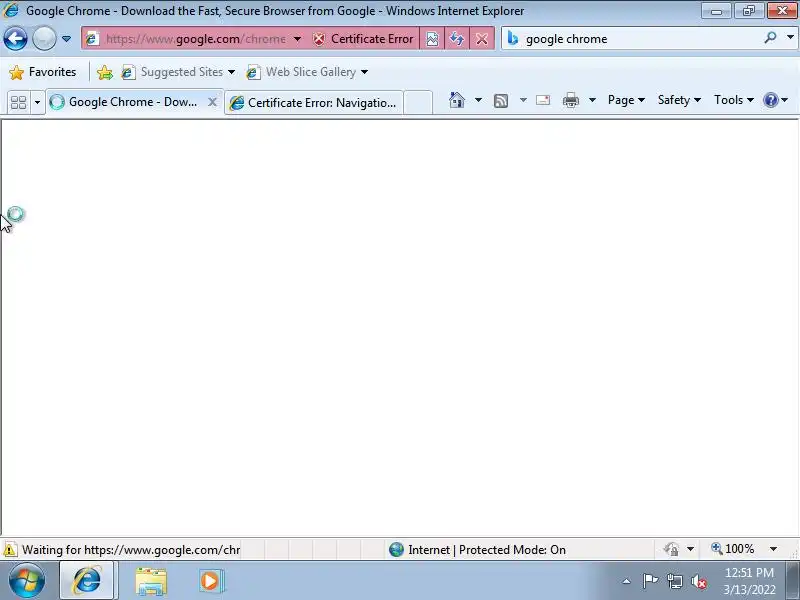The width and height of the screenshot is (800, 600).
Task: Refresh the page with the Refresh icon
Action: click(457, 39)
